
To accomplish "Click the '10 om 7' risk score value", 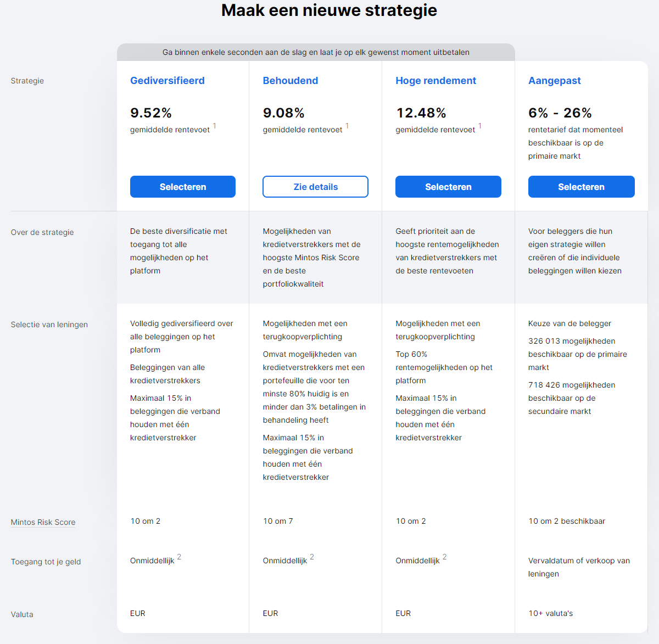I will [x=278, y=521].
